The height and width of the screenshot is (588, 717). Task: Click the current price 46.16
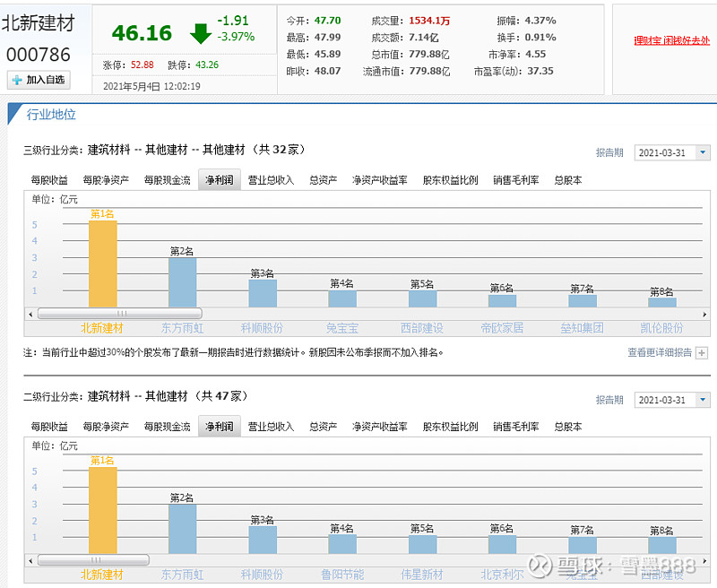(142, 33)
